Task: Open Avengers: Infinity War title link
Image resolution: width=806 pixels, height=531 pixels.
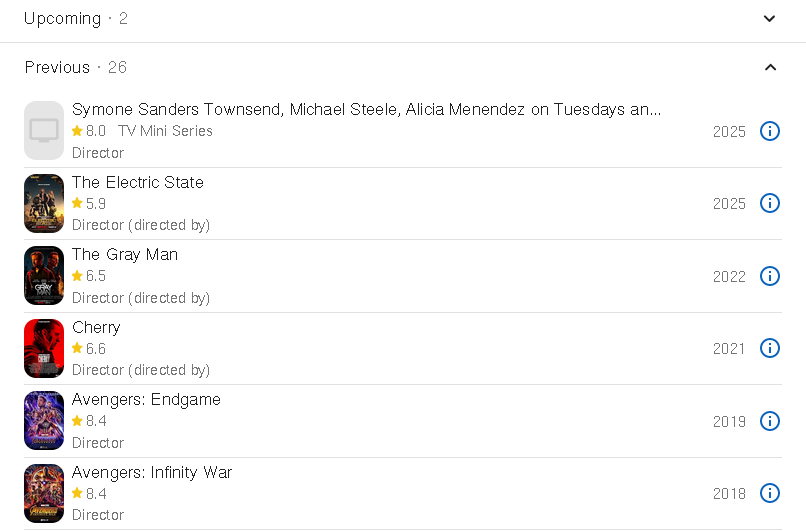Action: (152, 472)
